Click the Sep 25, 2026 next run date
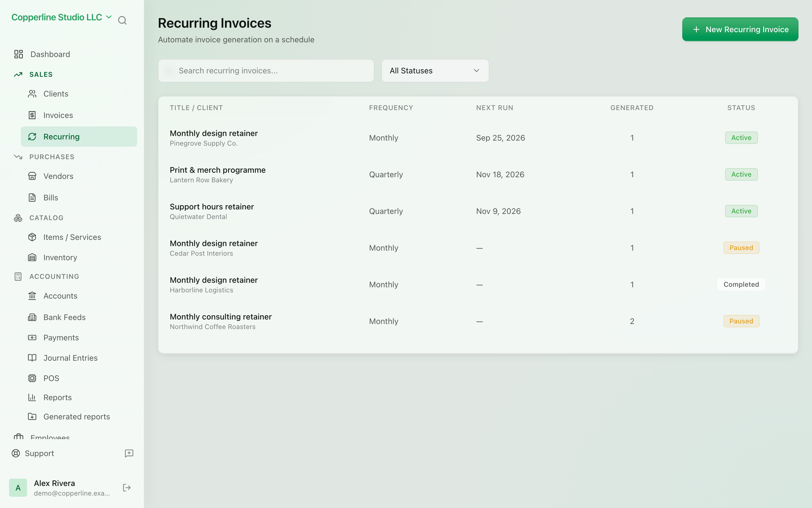The width and height of the screenshot is (812, 508). point(501,138)
